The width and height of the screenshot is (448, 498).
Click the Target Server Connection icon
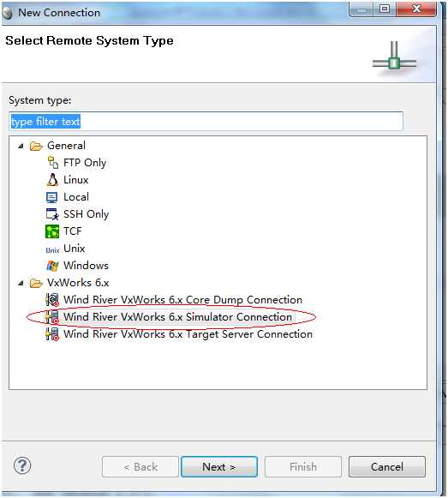(52, 333)
